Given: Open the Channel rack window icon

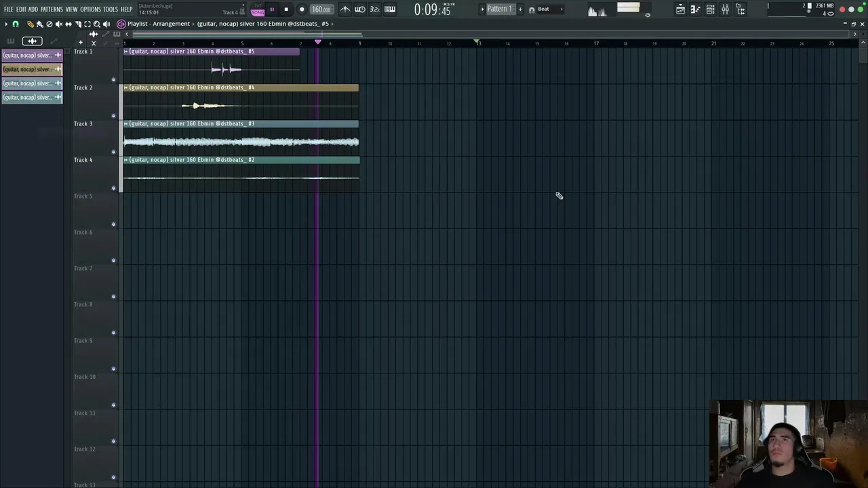Looking at the screenshot, I should click(710, 9).
